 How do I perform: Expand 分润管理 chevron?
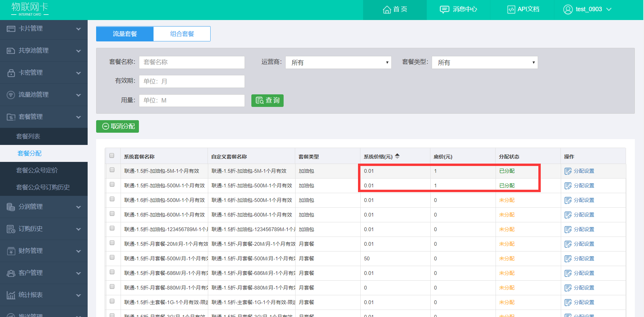click(x=78, y=207)
